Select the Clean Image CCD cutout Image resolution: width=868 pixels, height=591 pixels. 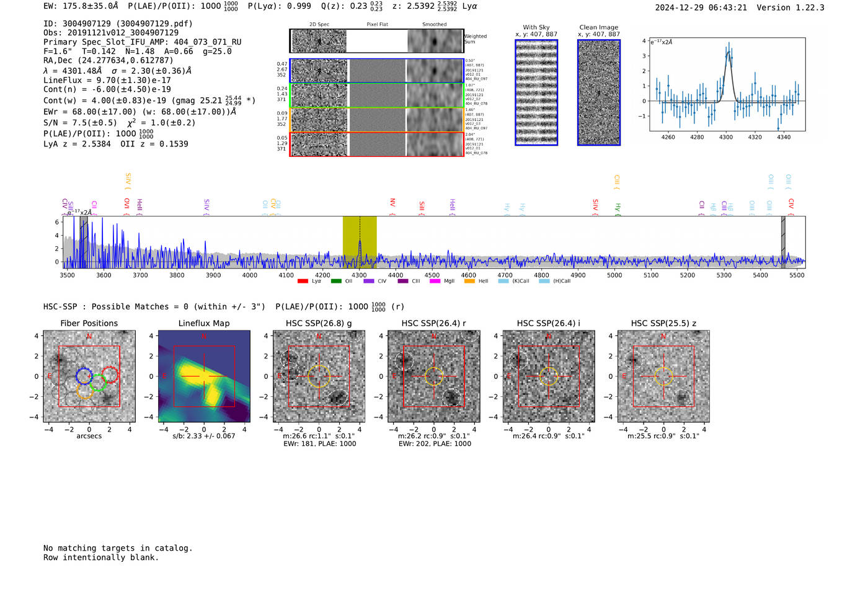pos(599,92)
